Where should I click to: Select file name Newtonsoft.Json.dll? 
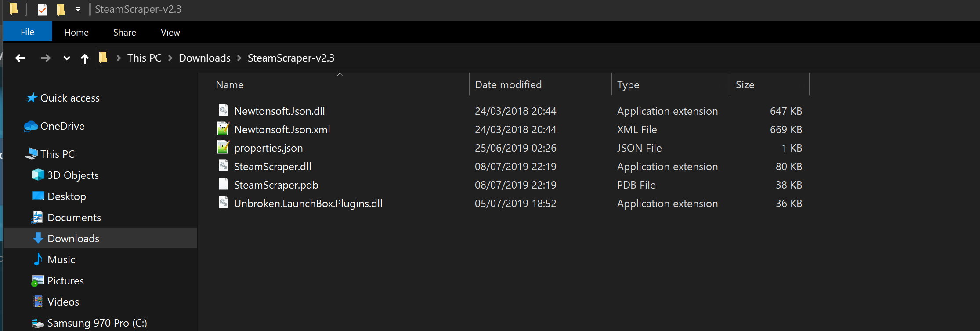click(279, 111)
